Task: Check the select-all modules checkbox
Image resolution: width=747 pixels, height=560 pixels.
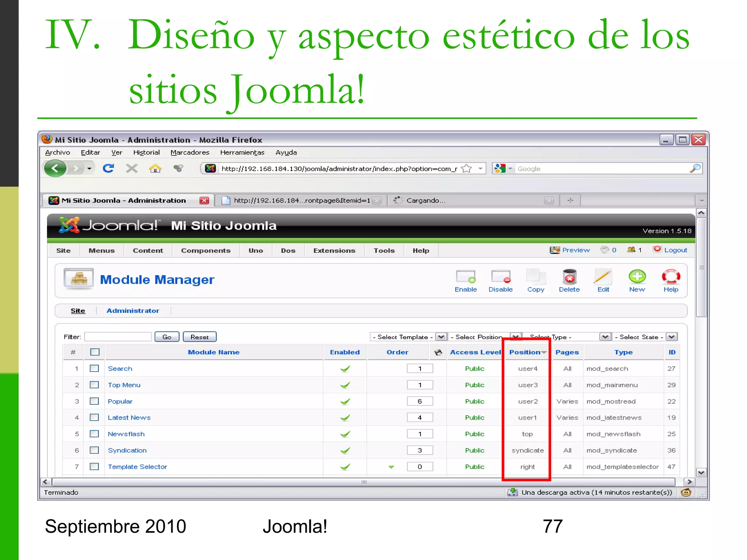Action: pos(94,352)
